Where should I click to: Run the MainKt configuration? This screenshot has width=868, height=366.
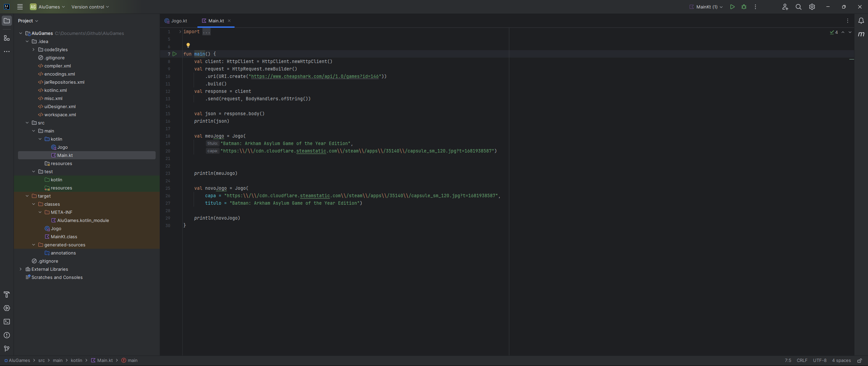(732, 7)
